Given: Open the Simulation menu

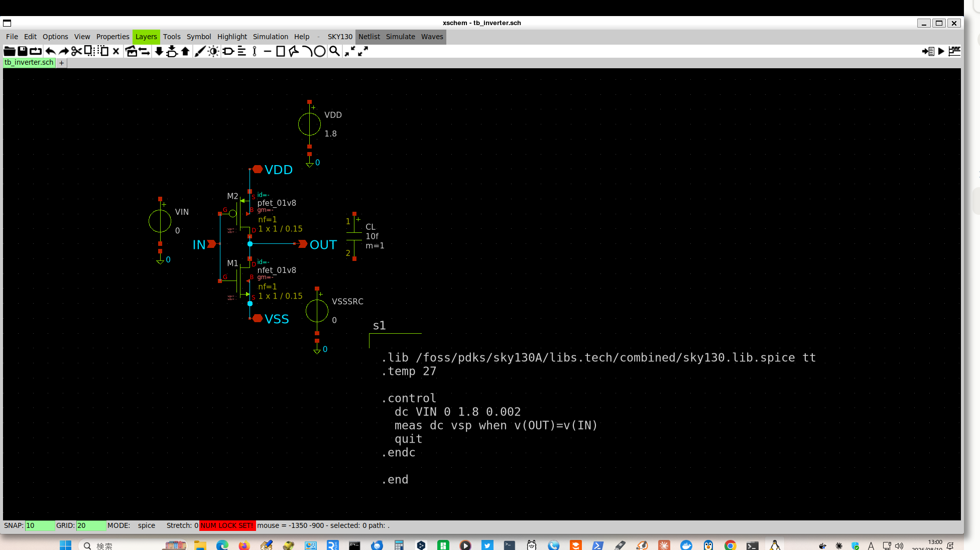Looking at the screenshot, I should (271, 37).
